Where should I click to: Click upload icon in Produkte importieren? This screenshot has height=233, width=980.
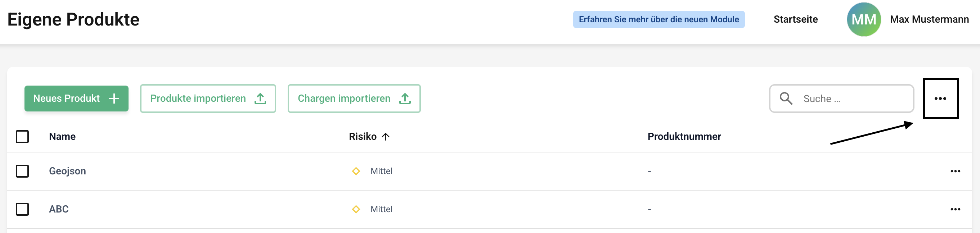click(260, 99)
